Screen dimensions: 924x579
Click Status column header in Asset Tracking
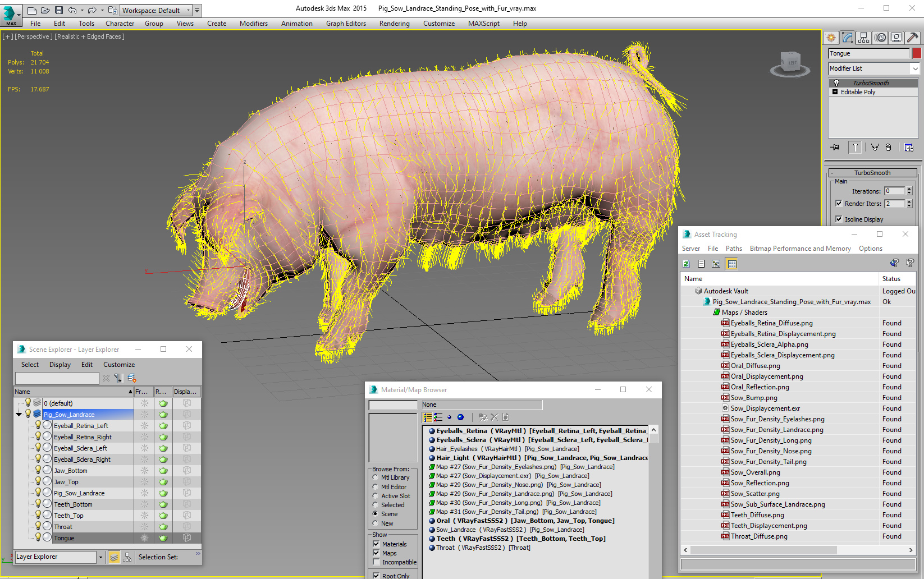[897, 279]
